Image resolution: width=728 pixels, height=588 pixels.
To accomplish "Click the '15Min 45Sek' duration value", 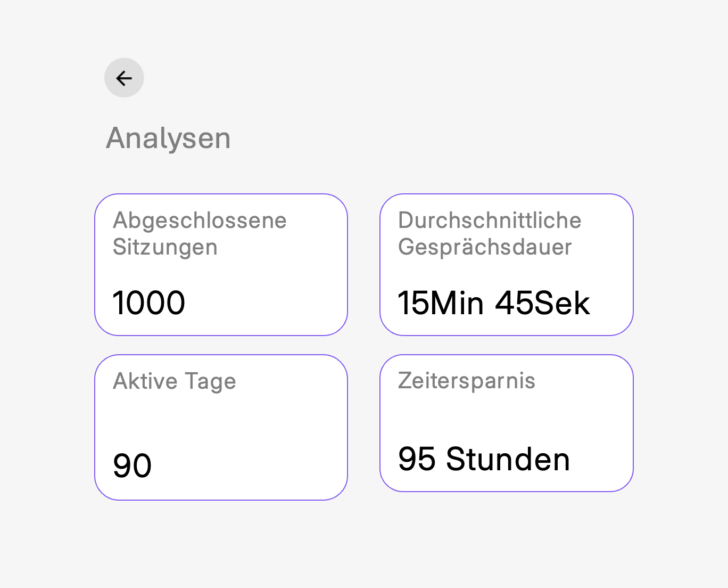I will pos(494,303).
